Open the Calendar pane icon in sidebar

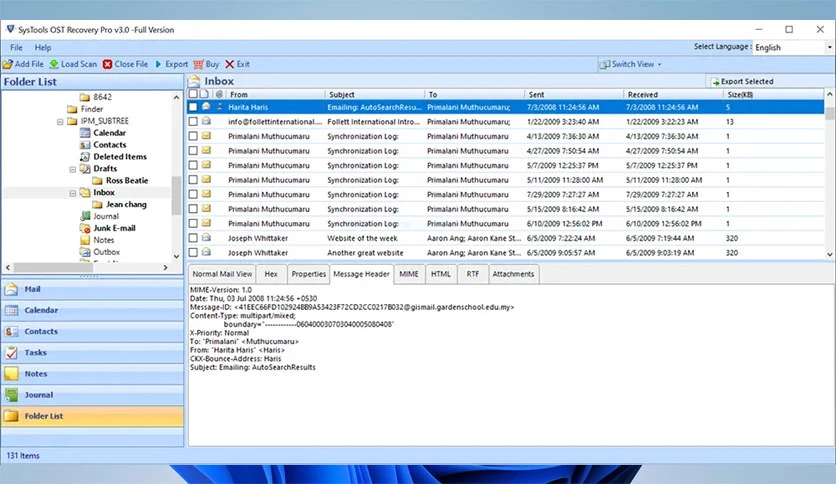(11, 310)
